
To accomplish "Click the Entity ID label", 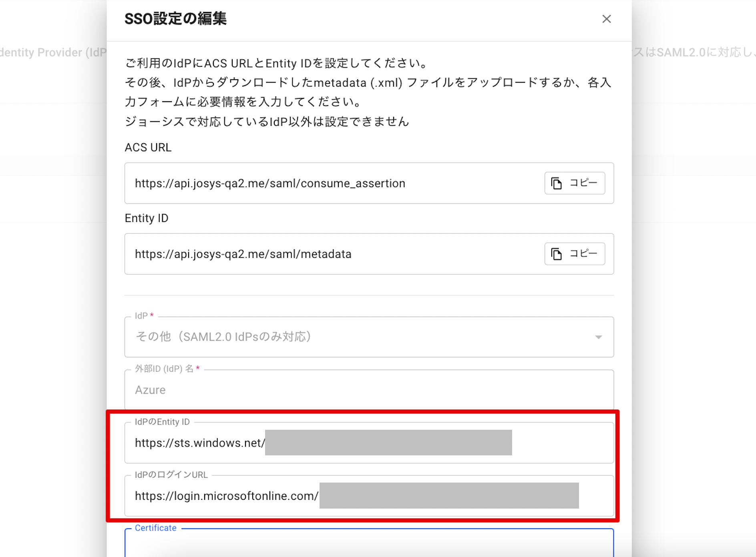I will (x=147, y=218).
